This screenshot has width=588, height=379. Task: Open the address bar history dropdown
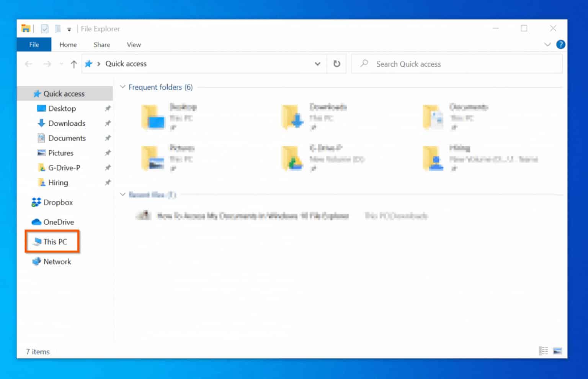coord(317,64)
